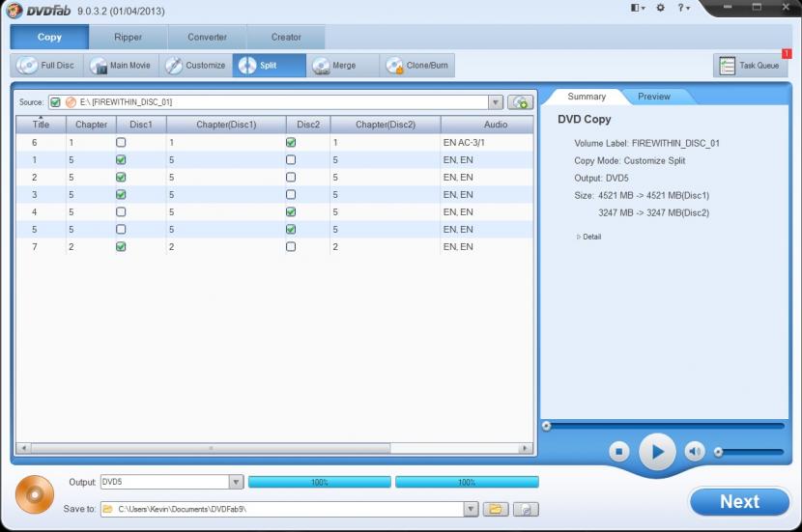Click the DVDFab logo icon
The image size is (802, 532).
coord(14,11)
